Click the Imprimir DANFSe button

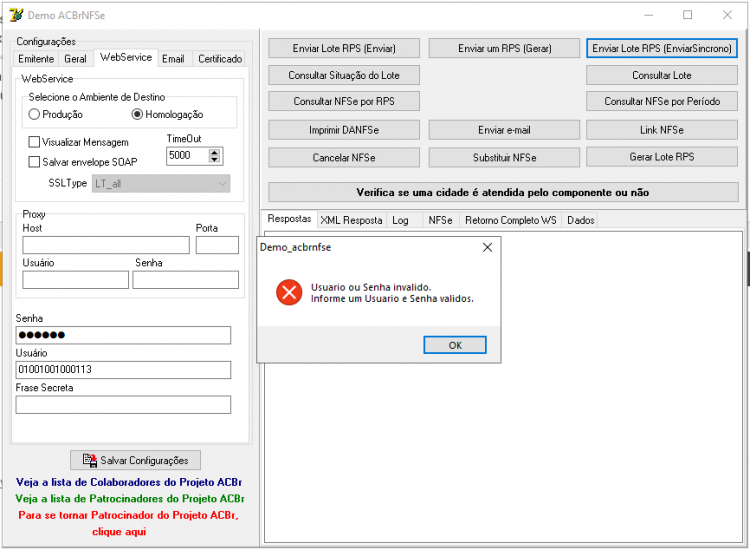point(344,130)
